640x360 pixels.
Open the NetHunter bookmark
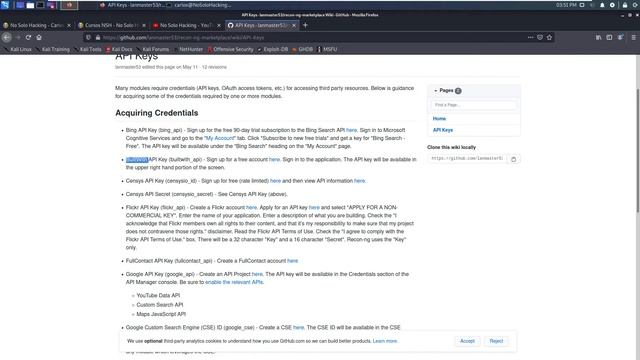pyautogui.click(x=188, y=49)
